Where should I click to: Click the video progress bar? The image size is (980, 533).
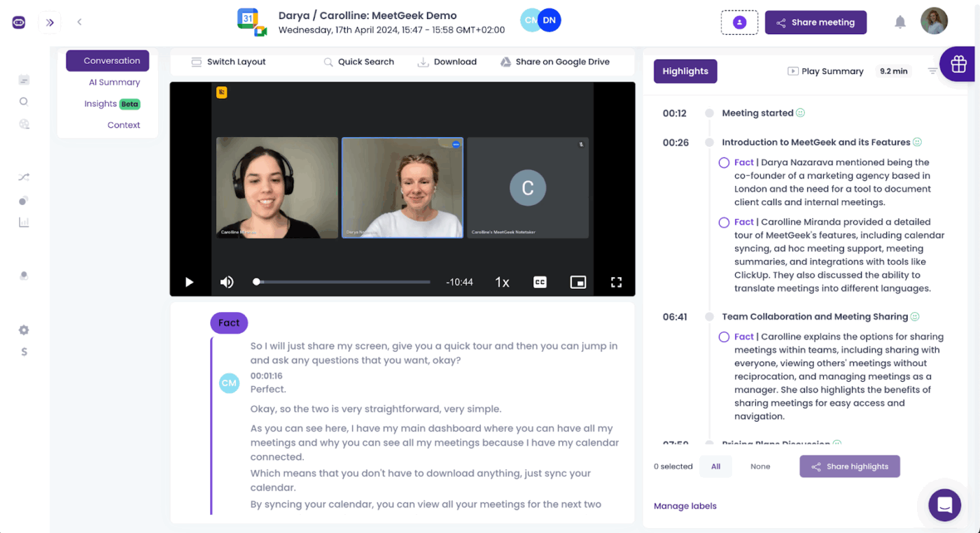[344, 282]
